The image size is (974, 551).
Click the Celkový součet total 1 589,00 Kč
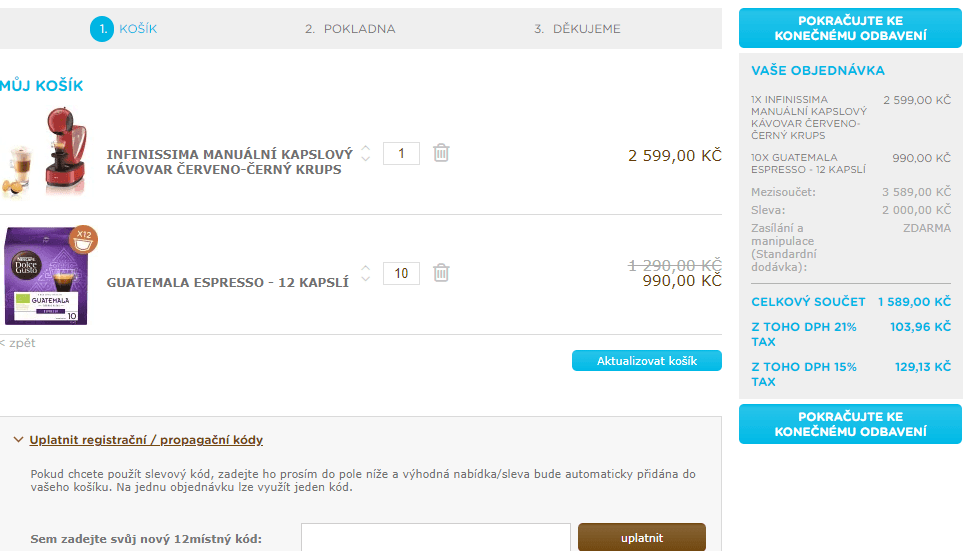[x=914, y=302]
